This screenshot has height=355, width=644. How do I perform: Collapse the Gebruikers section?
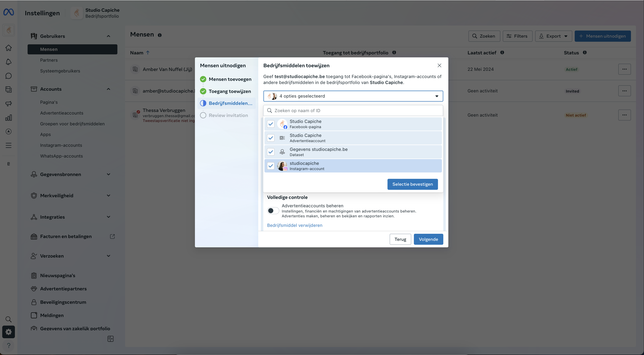(x=108, y=36)
